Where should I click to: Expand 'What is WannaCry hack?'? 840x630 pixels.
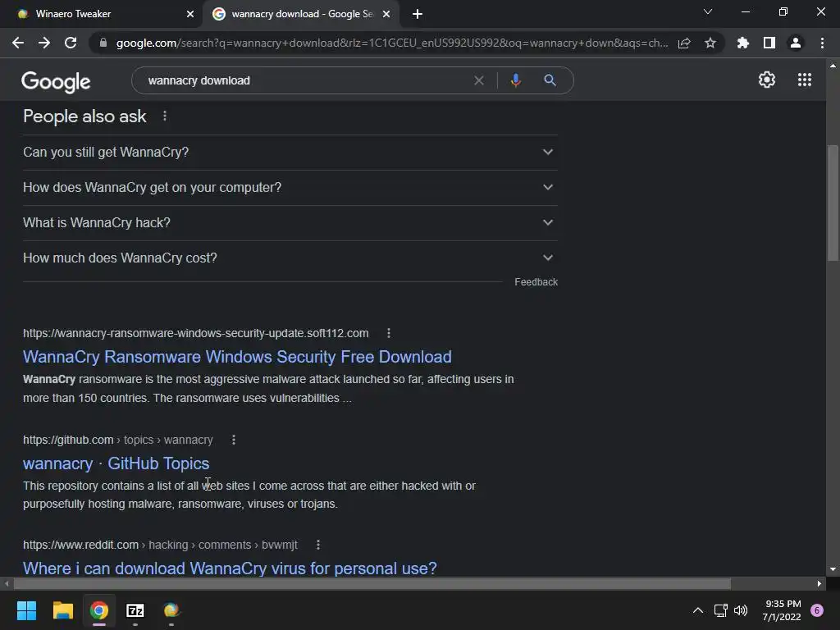[290, 223]
